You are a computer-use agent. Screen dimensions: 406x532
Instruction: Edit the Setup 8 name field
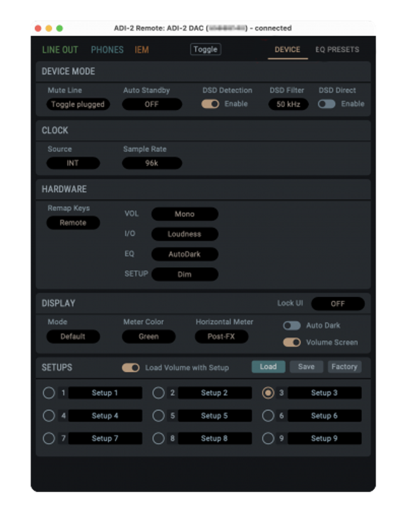(x=215, y=438)
